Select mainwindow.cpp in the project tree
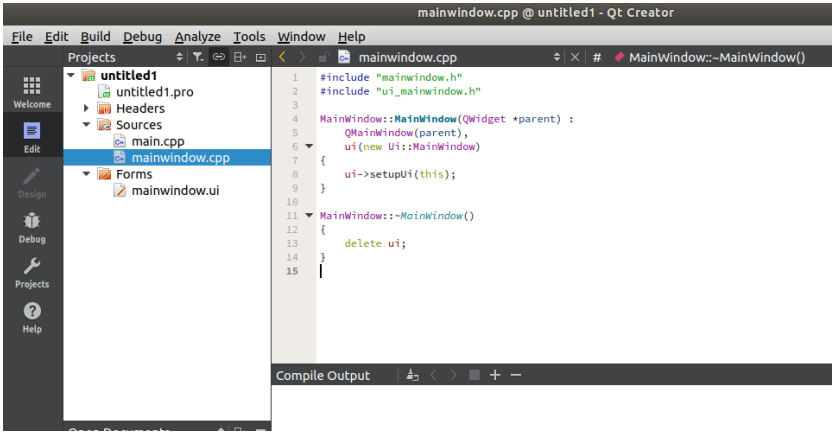 click(167, 158)
